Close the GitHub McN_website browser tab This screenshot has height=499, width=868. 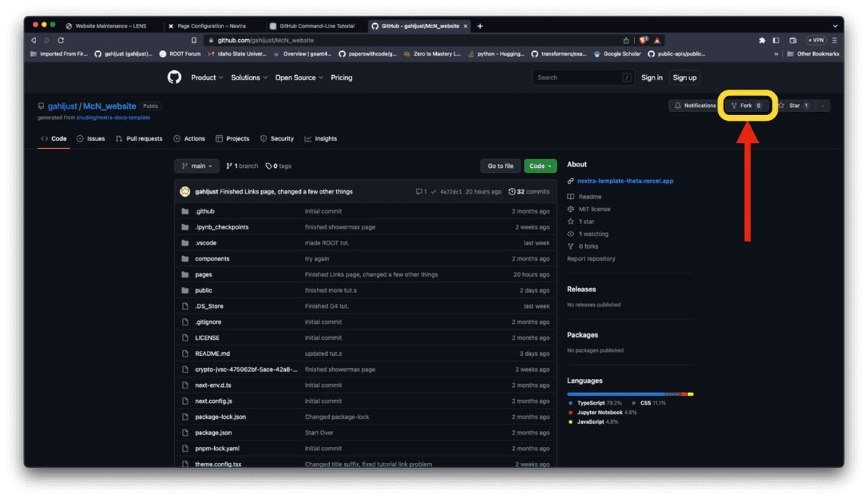tap(466, 26)
